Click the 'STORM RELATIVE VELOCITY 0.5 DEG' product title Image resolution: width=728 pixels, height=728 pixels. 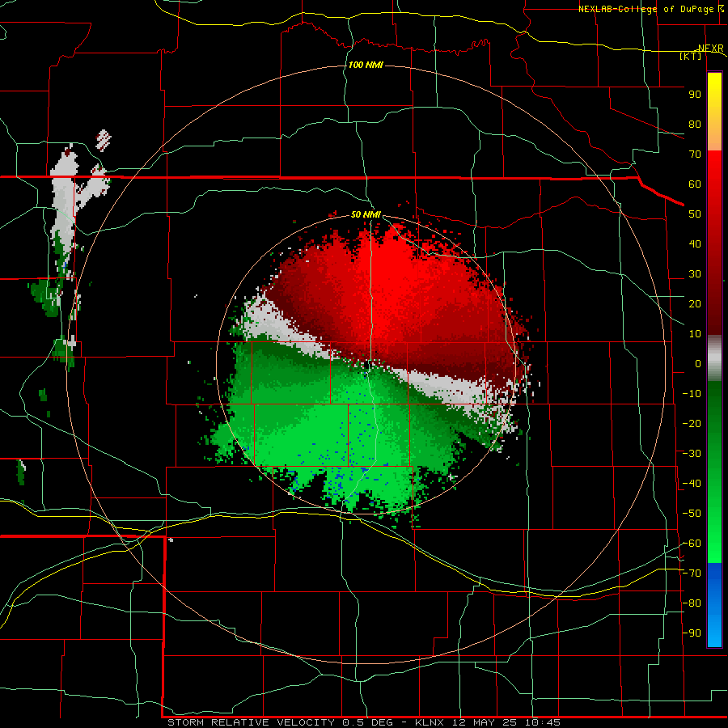pyautogui.click(x=280, y=722)
